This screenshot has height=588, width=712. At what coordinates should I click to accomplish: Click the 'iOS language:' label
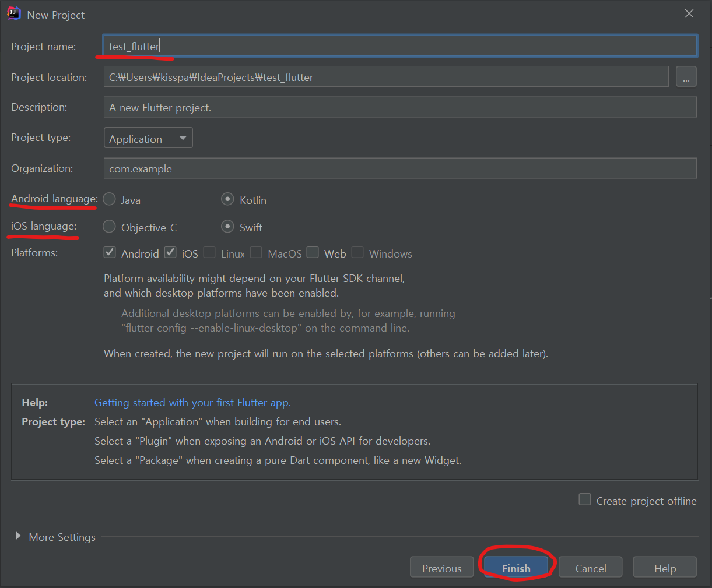(x=44, y=226)
